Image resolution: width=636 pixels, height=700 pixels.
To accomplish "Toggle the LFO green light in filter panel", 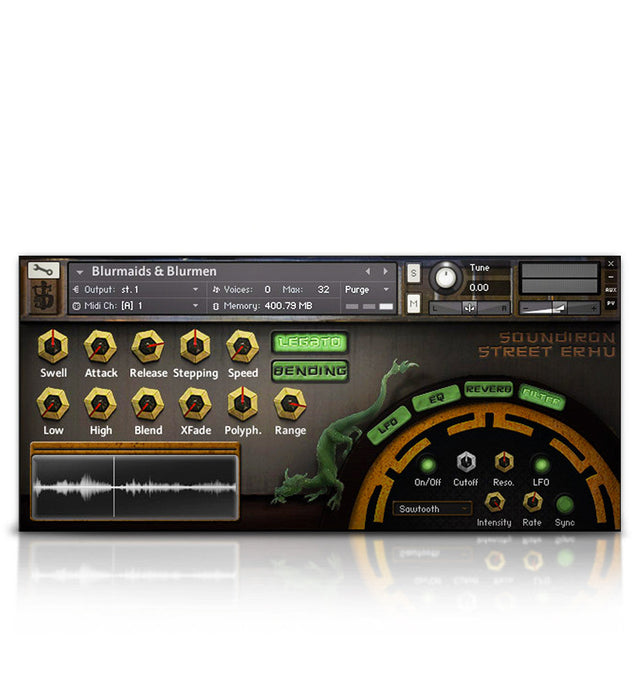I will coord(541,464).
